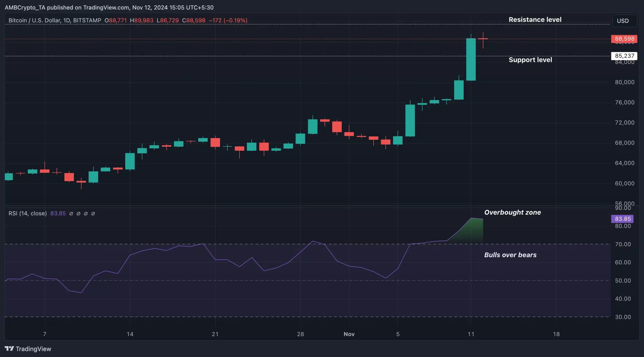The height and width of the screenshot is (357, 644).
Task: Click the 40.00 RSI axis label
Action: coord(623,299)
